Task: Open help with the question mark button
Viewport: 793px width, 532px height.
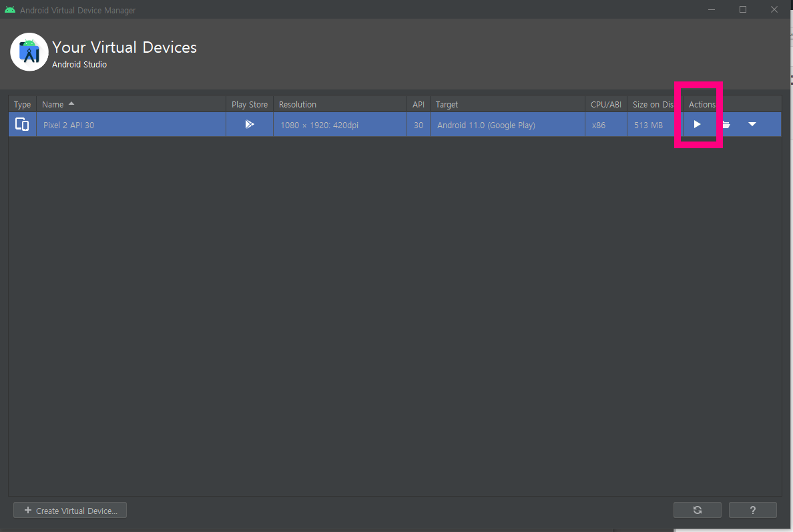Action: tap(752, 510)
